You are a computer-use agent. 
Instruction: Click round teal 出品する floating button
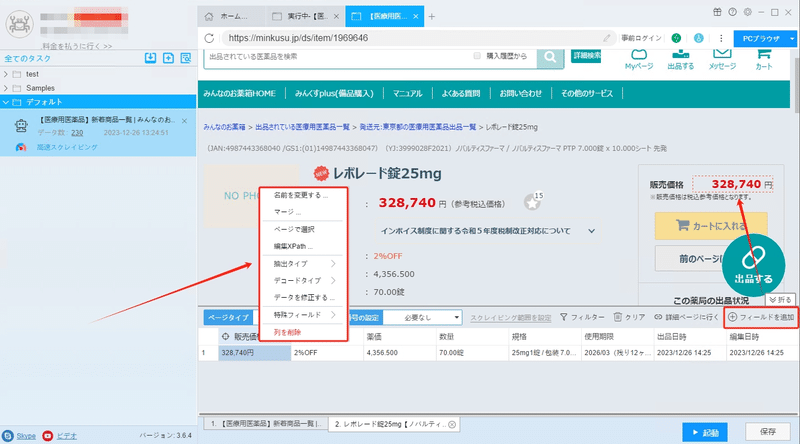(x=753, y=265)
